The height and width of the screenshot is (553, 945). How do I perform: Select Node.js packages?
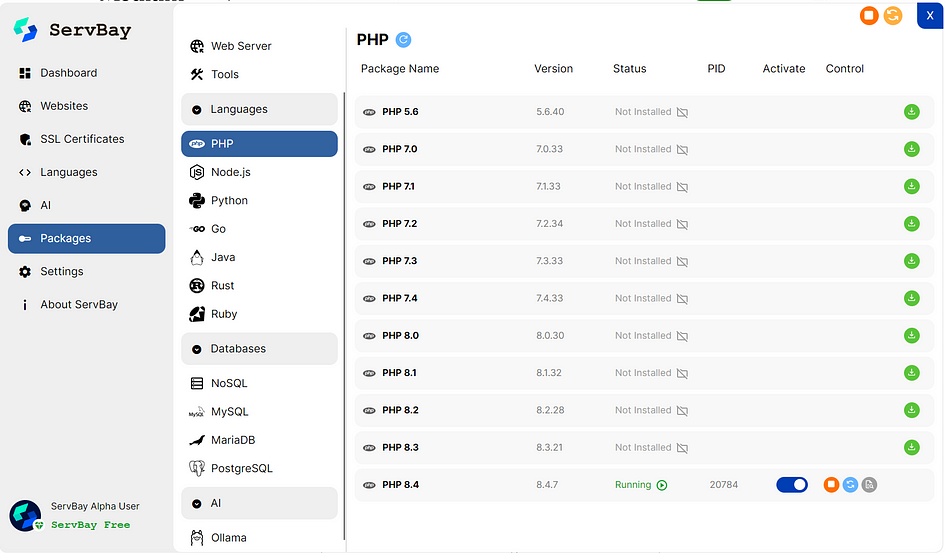[x=259, y=172]
